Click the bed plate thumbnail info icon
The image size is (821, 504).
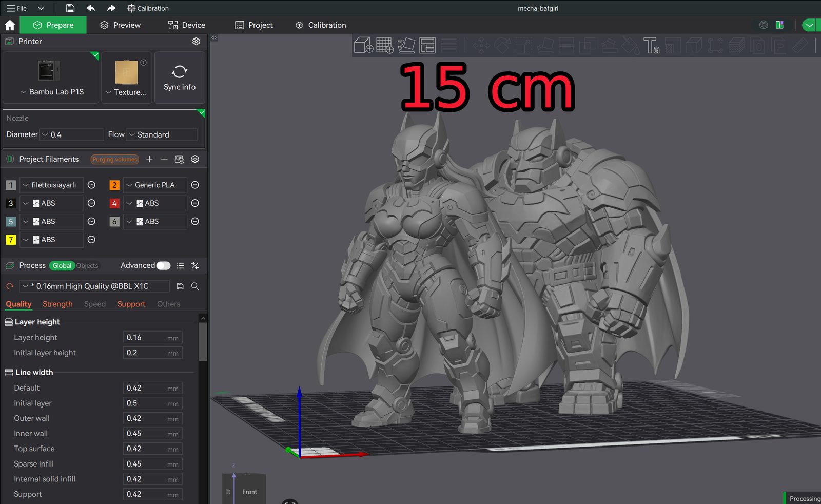coord(144,63)
